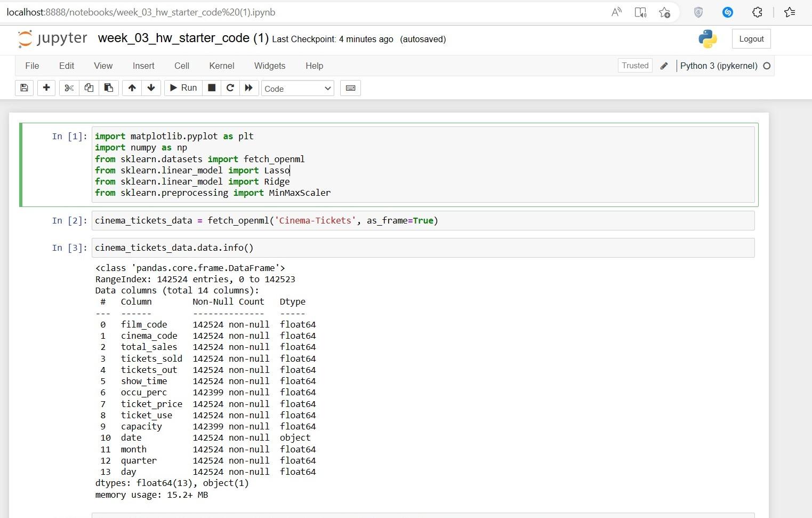This screenshot has height=518, width=812.
Task: Click the Jupyter logo
Action: tap(52, 38)
